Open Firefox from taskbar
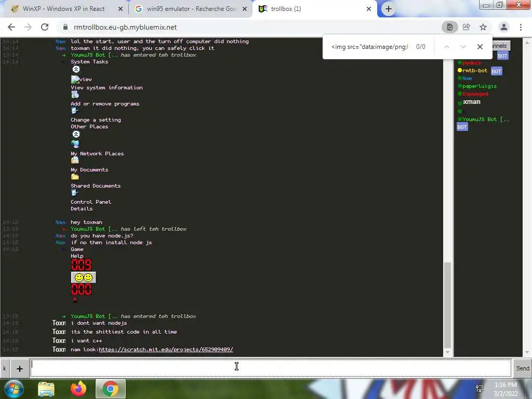 click(x=78, y=389)
